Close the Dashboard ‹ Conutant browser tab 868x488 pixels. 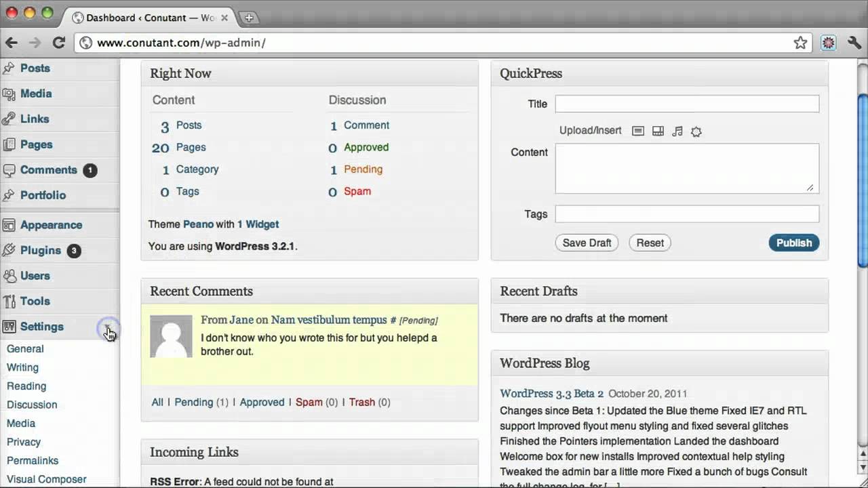point(224,18)
